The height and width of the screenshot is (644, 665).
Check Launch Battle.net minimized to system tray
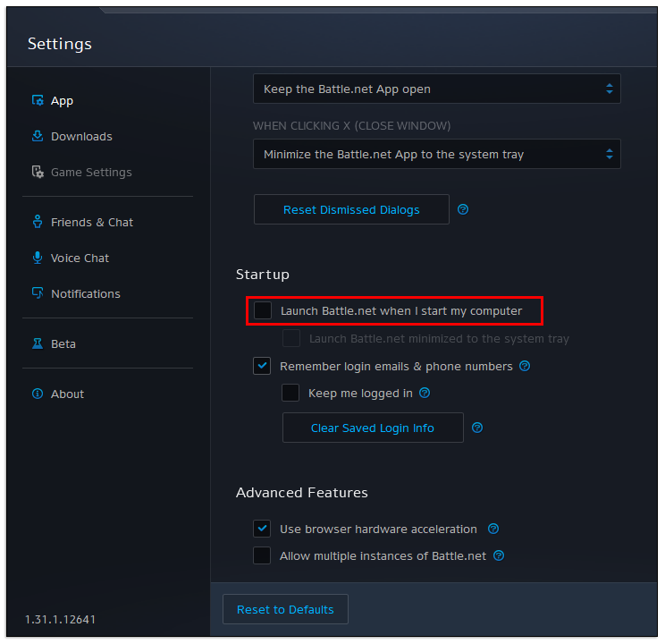(x=291, y=338)
